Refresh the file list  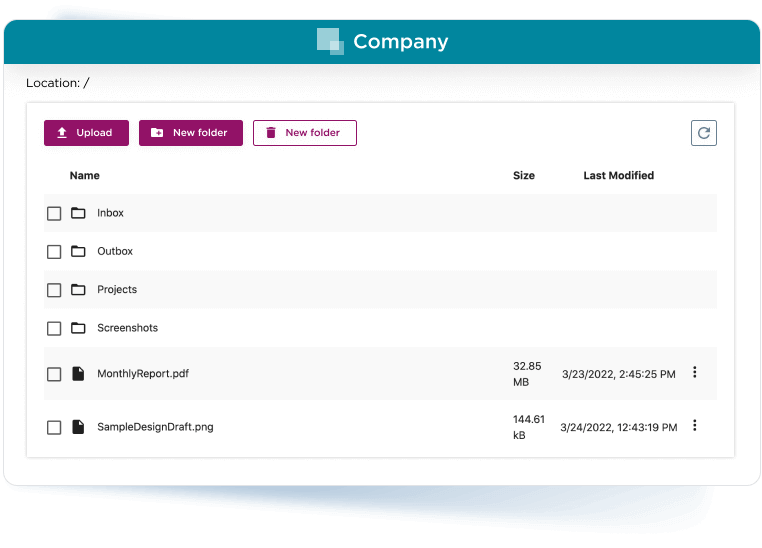point(704,133)
